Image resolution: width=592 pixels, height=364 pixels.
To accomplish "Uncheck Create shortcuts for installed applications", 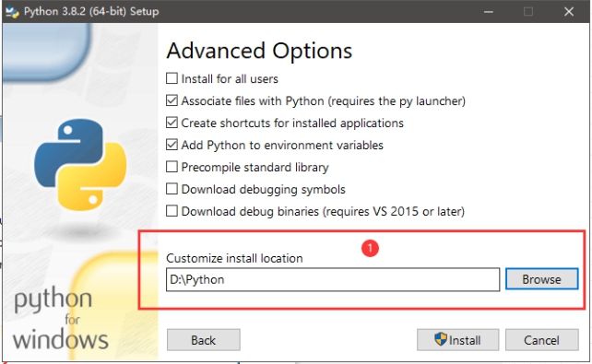I will 172,123.
